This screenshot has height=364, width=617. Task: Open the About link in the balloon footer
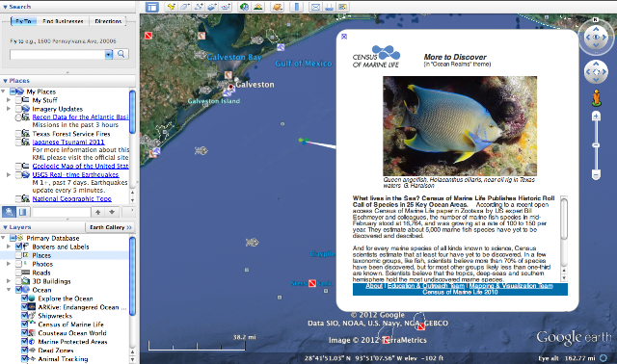click(374, 286)
